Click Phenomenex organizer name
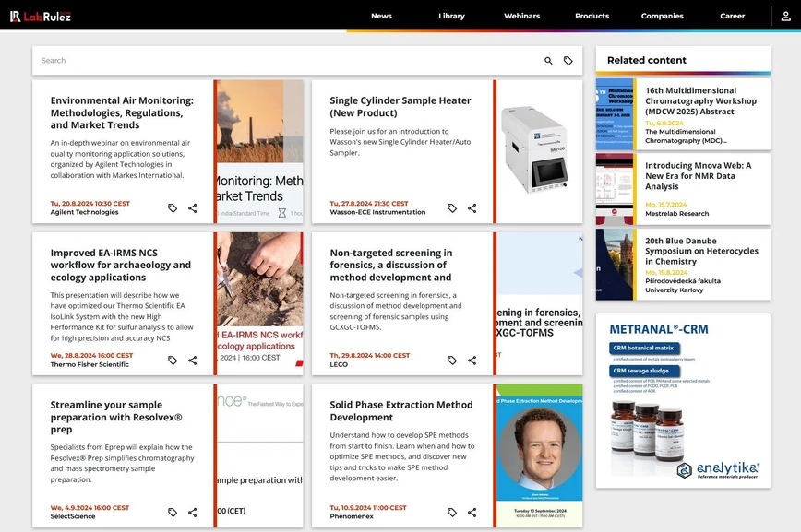801x532 pixels. coord(352,516)
